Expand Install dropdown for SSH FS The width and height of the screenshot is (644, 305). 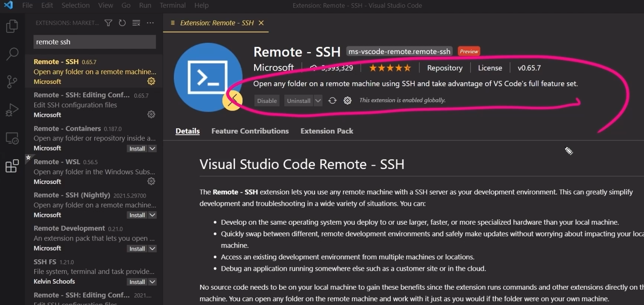pyautogui.click(x=152, y=282)
